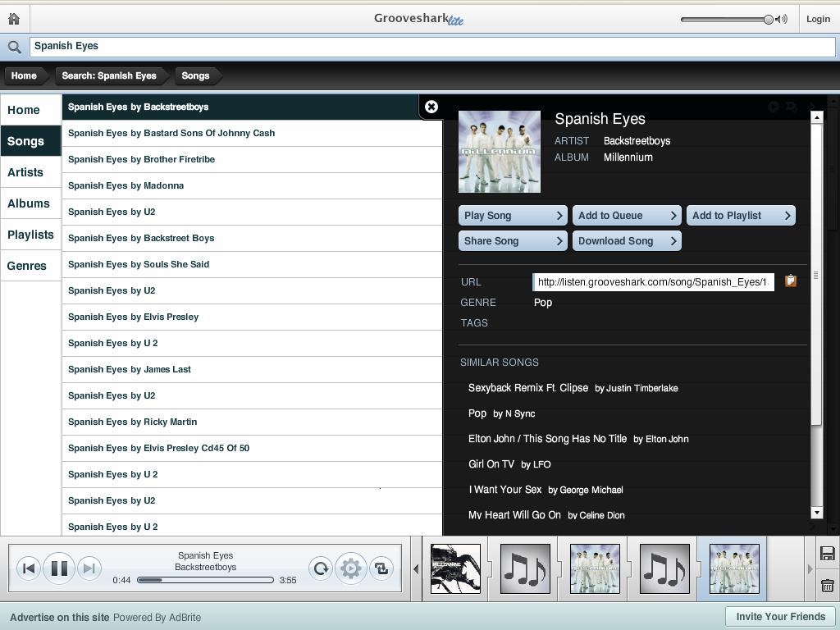This screenshot has width=840, height=630.
Task: Click Download Song button
Action: 627,240
